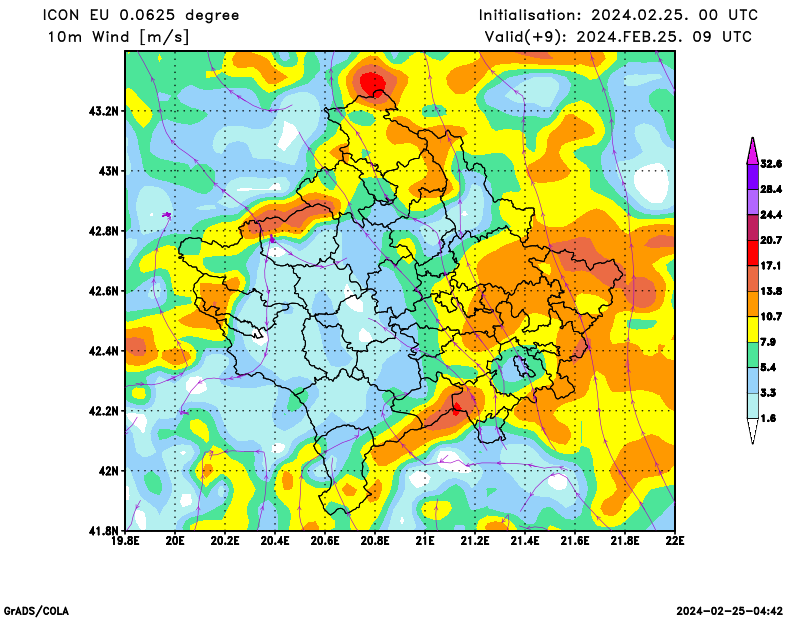The image size is (800, 618).
Task: Click the yellow legend swatch below 10.7
Action: coord(753,330)
